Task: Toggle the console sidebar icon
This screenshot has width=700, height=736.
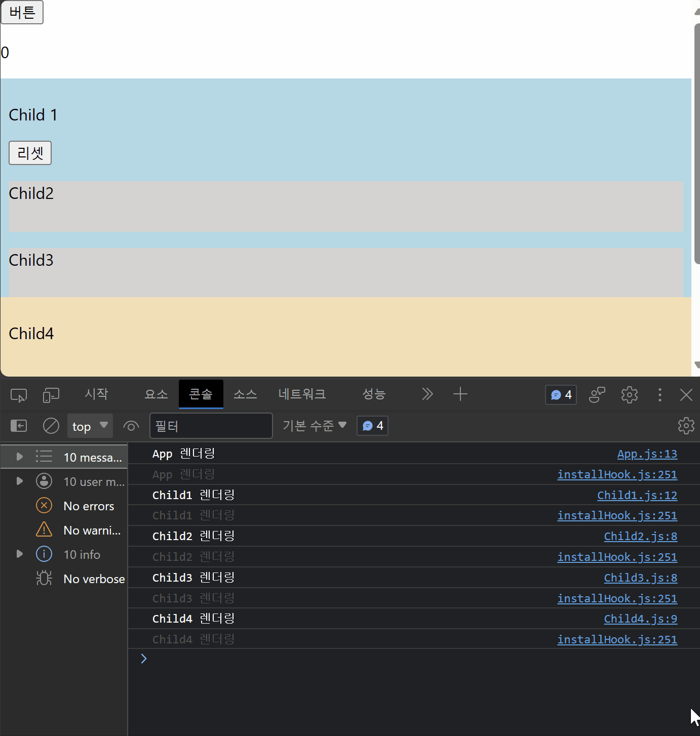Action: (19, 426)
